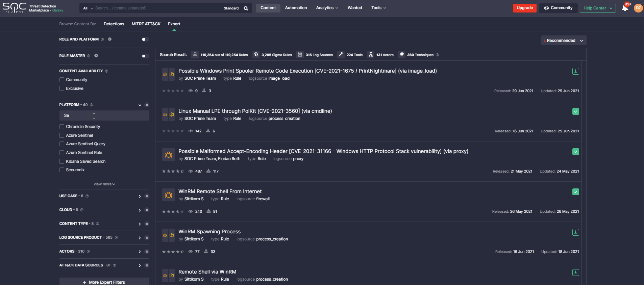The width and height of the screenshot is (644, 285).
Task: Open the DZ user avatar menu
Action: 638,8
